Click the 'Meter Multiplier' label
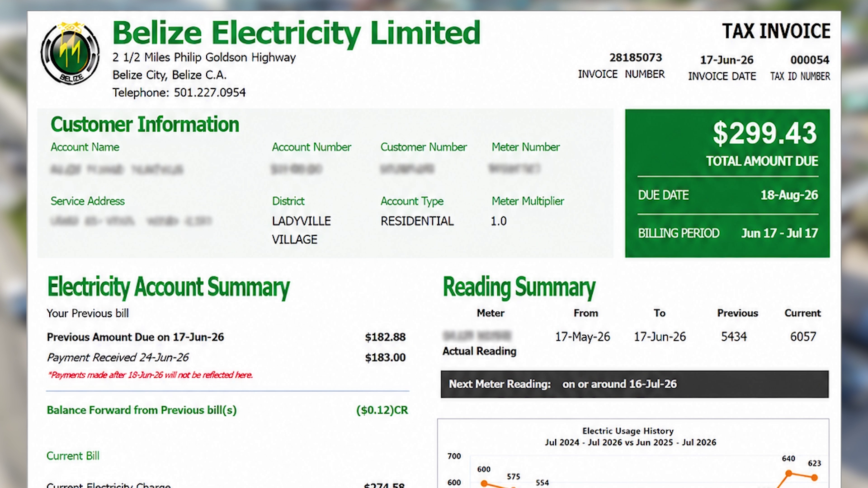The width and height of the screenshot is (868, 488). click(x=528, y=201)
